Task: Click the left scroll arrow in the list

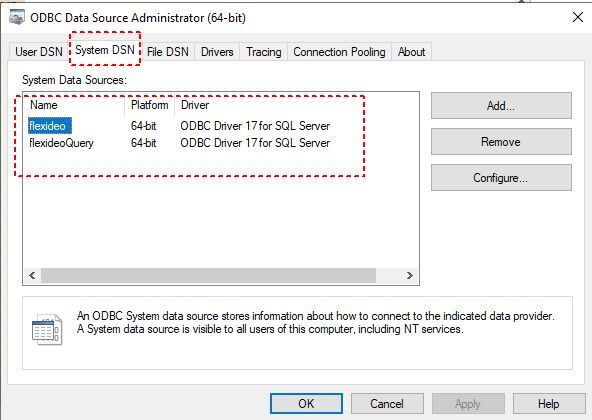Action: (x=32, y=275)
